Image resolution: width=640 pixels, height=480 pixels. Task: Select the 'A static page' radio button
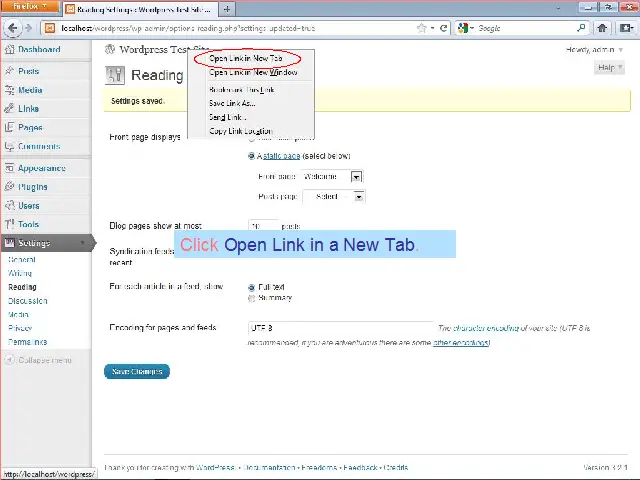(x=251, y=156)
